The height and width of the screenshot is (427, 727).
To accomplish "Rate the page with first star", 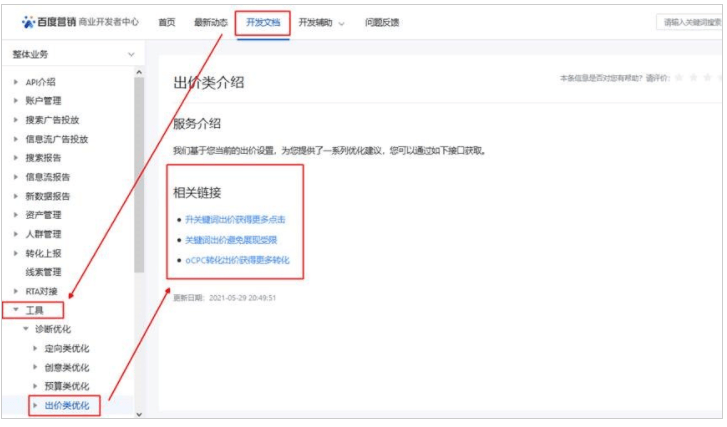I will tap(679, 77).
